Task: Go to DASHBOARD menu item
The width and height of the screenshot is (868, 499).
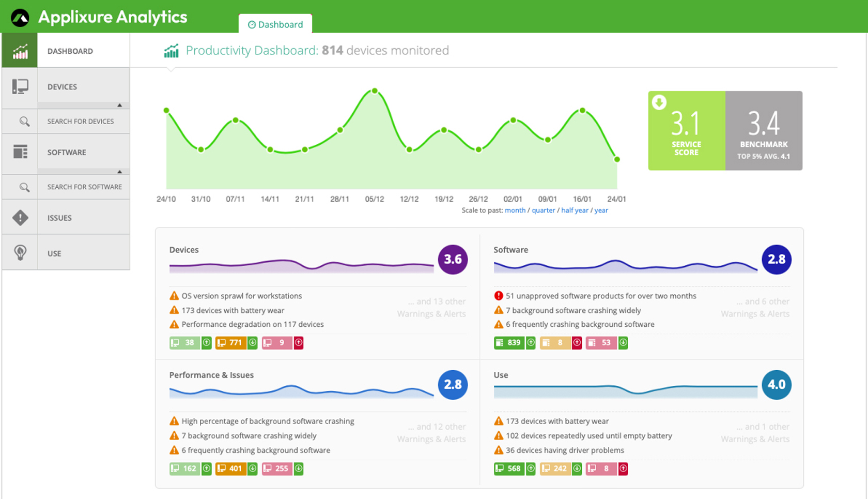Action: [x=70, y=51]
